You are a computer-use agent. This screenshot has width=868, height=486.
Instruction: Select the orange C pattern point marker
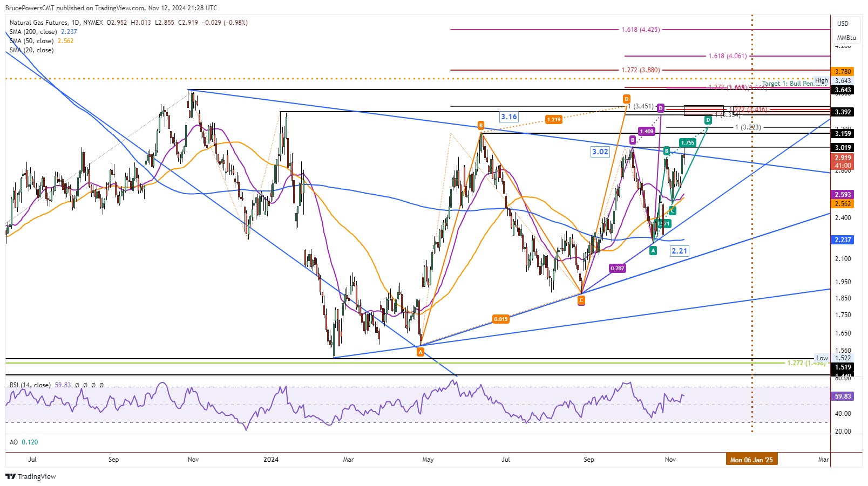pos(581,300)
